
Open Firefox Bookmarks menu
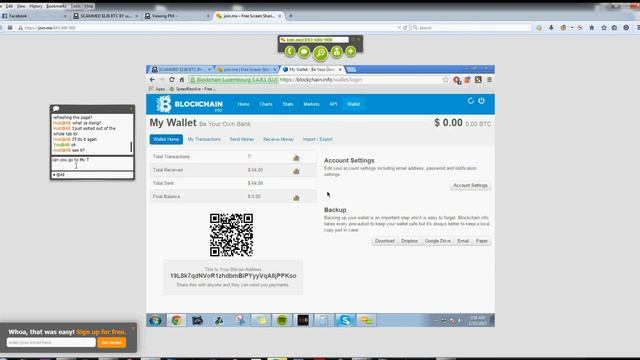tap(56, 6)
